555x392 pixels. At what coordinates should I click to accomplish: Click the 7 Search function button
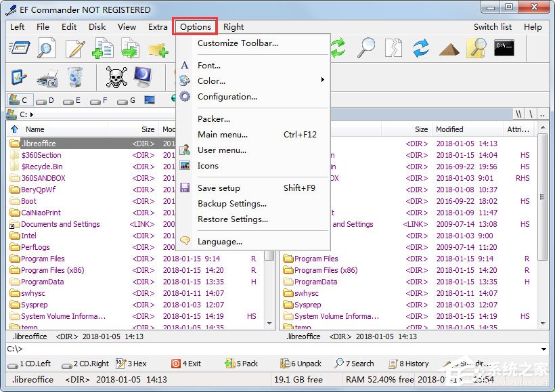(x=354, y=364)
